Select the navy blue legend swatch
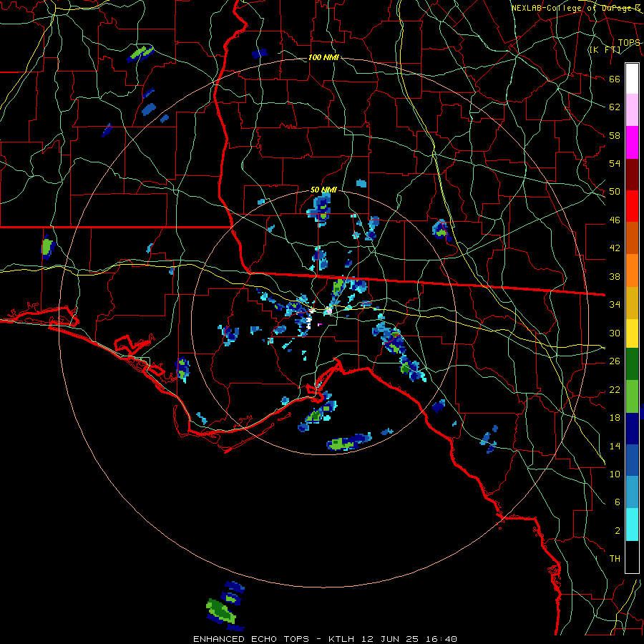 pos(632,429)
